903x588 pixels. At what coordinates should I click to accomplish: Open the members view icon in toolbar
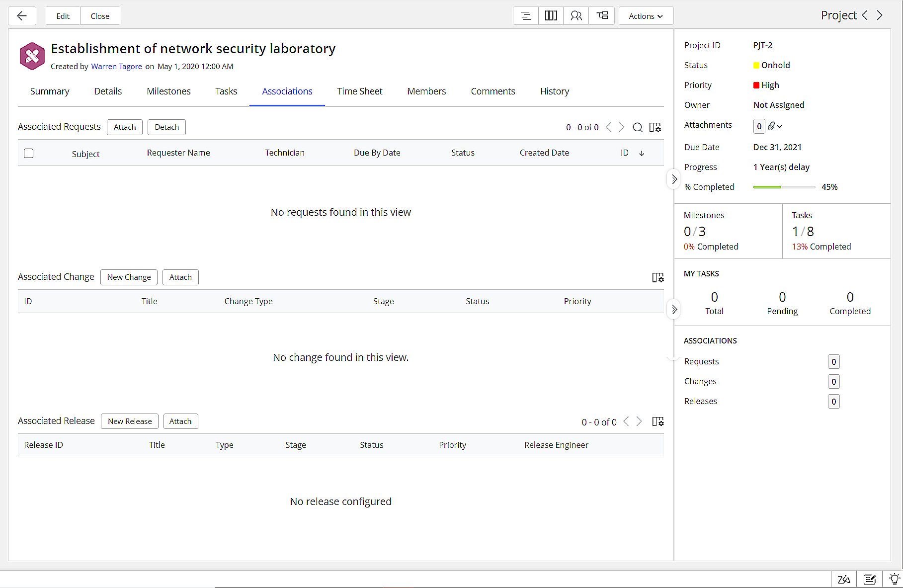pos(576,16)
